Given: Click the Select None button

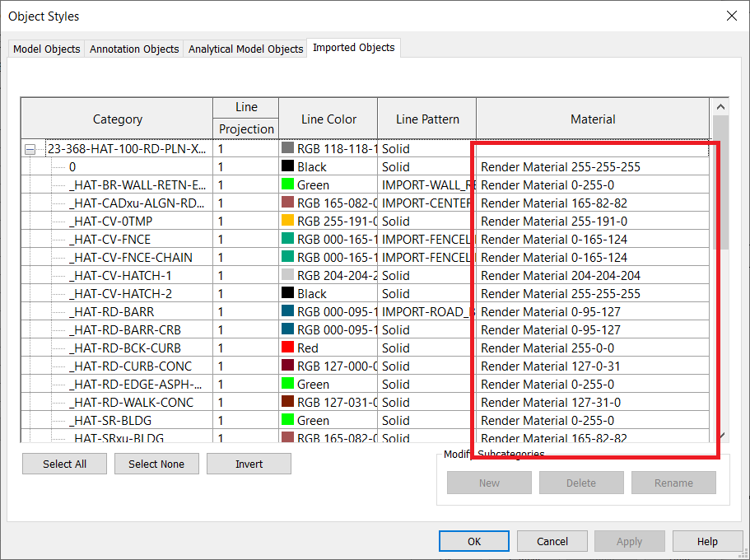Looking at the screenshot, I should coord(156,464).
